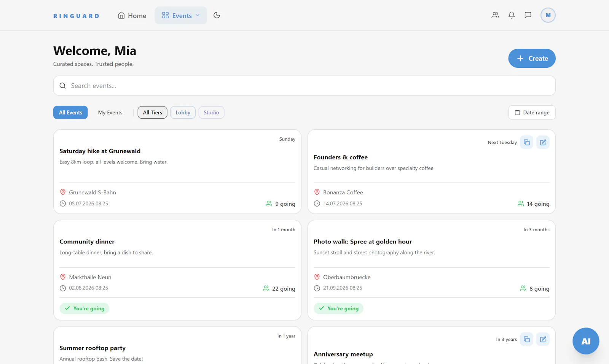This screenshot has width=609, height=364.
Task: Click the clock icon beside 05.07.2026 08:25
Action: click(63, 203)
